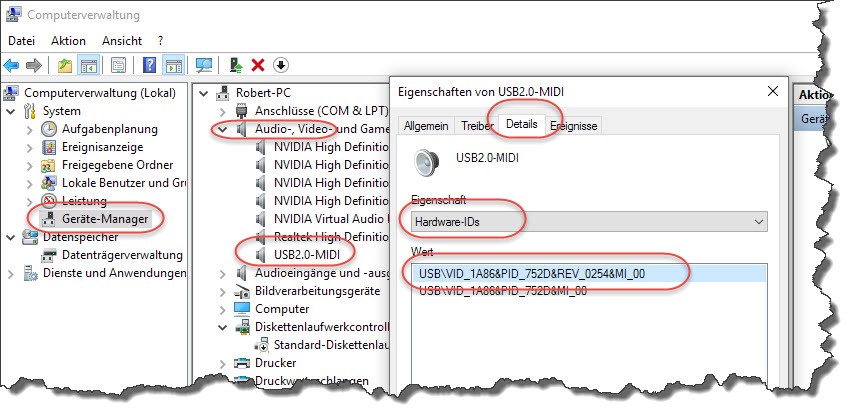This screenshot has height=420, width=859.
Task: Expand Dienste und Anwendungen node
Action: coord(10,273)
